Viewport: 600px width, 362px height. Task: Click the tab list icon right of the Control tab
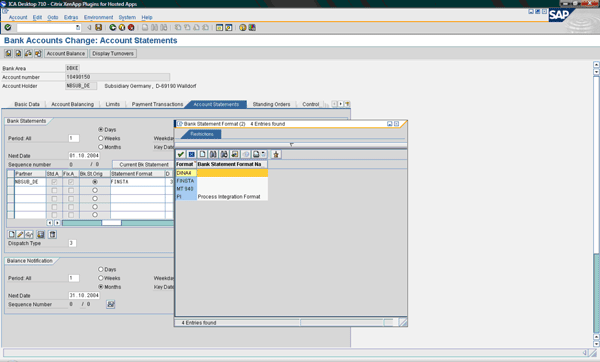click(347, 104)
